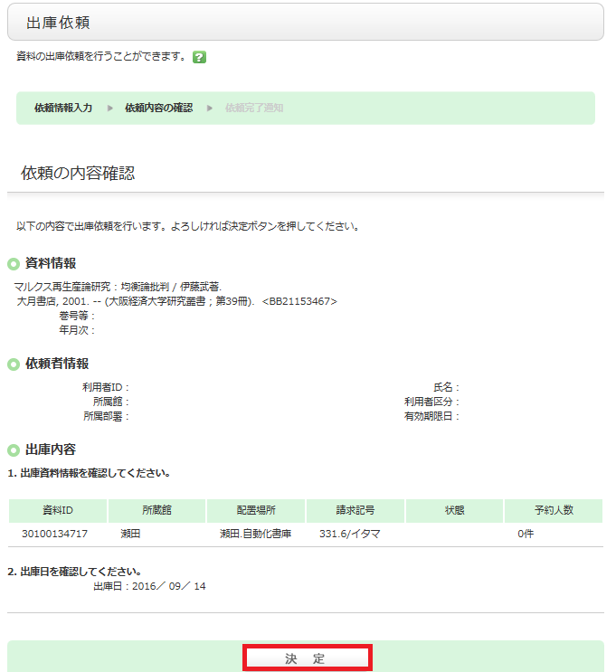
Task: Click the greyed 依頼完了通知 step
Action: (x=254, y=108)
